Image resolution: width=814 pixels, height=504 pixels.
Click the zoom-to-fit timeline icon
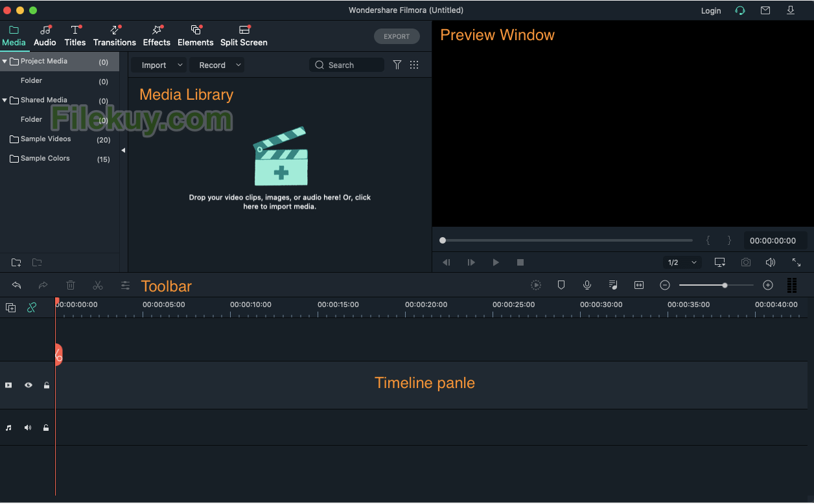coord(639,285)
